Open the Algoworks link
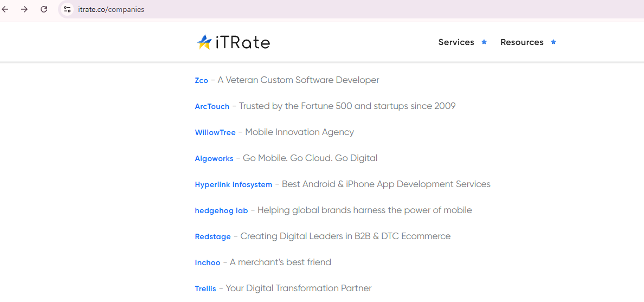The height and width of the screenshot is (302, 644). (x=214, y=159)
